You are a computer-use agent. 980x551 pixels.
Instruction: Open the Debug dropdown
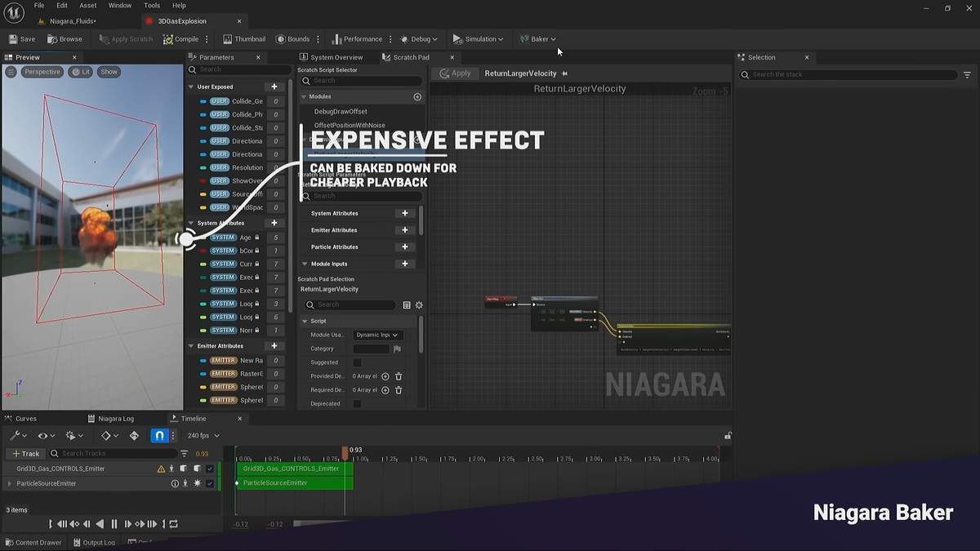[x=419, y=39]
